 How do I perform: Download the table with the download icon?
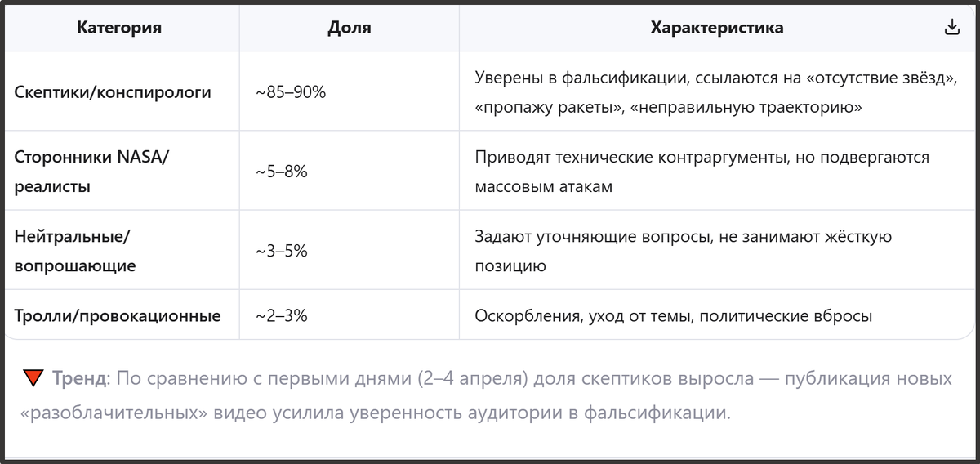point(951,28)
